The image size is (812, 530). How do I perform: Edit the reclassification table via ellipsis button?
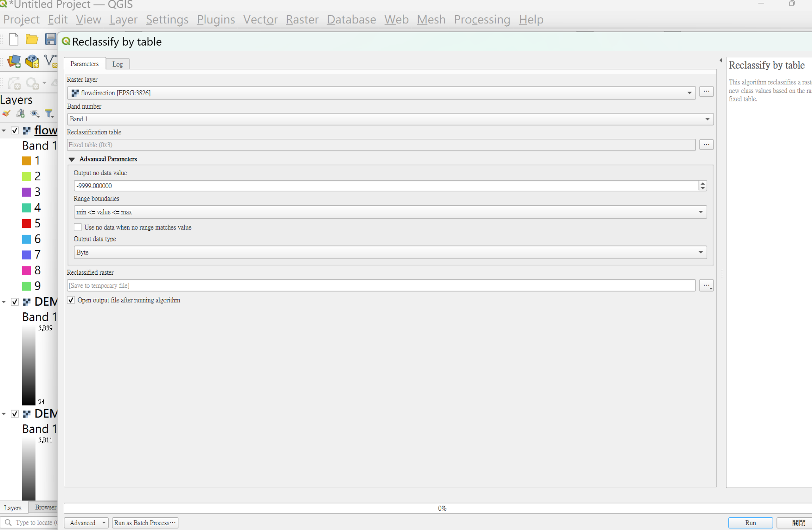[x=706, y=145]
